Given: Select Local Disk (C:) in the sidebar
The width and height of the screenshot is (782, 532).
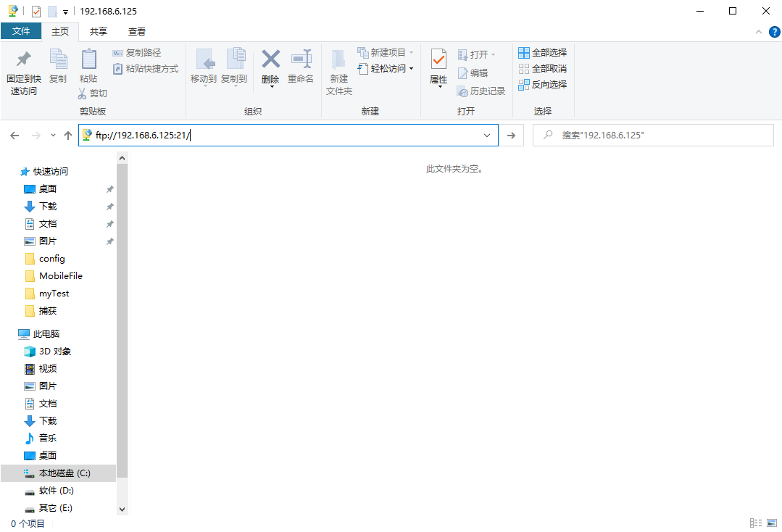Looking at the screenshot, I should point(58,473).
